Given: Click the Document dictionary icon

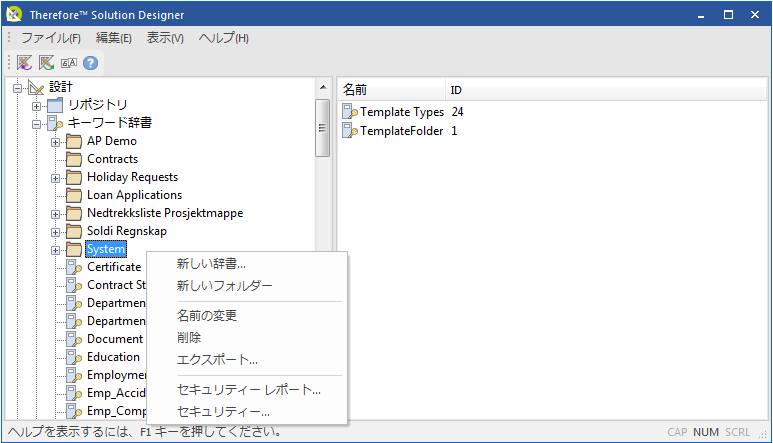Looking at the screenshot, I should pyautogui.click(x=74, y=339).
